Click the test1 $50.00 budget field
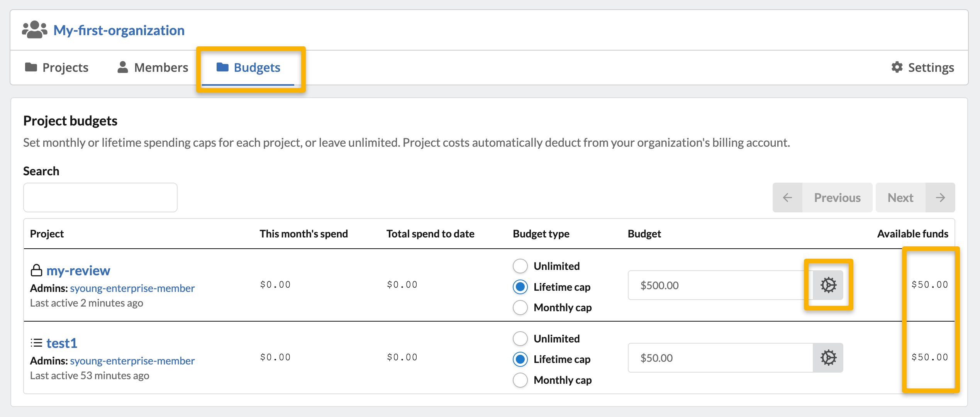 pyautogui.click(x=720, y=358)
